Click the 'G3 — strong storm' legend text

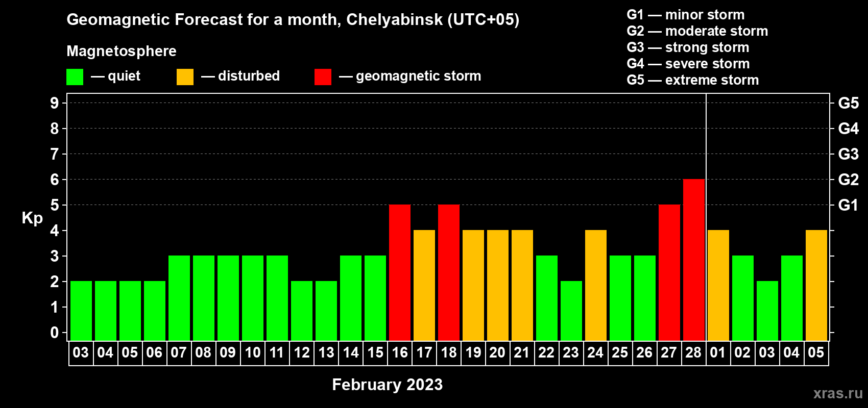pos(688,47)
